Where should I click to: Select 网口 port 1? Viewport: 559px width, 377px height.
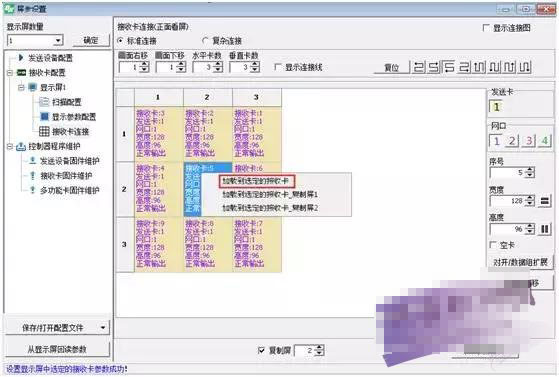(496, 141)
